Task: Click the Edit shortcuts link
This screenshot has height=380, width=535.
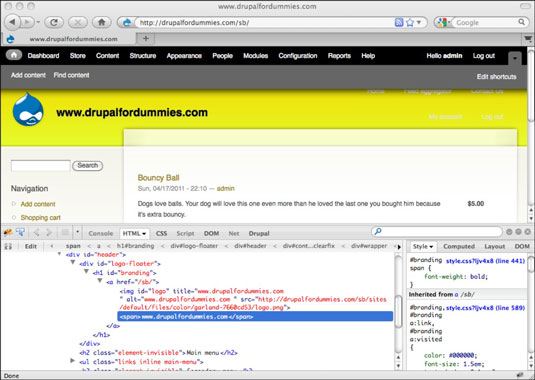Action: pyautogui.click(x=496, y=77)
